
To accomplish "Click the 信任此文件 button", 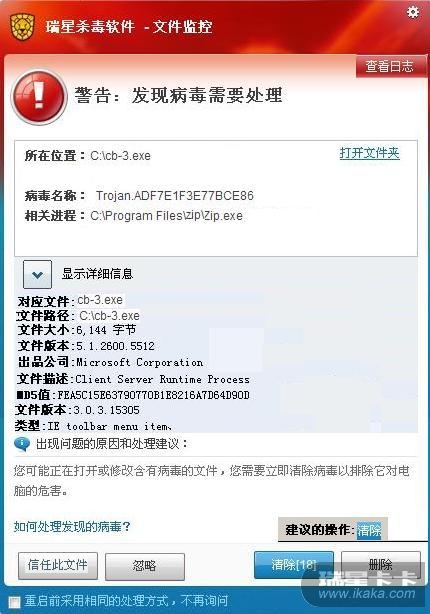I will point(58,565).
